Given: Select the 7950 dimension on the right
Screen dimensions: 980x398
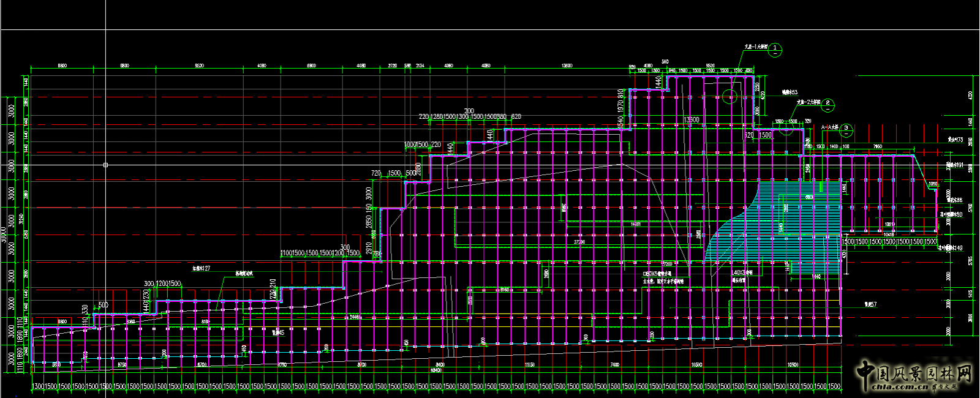Looking at the screenshot, I should click(x=876, y=147).
